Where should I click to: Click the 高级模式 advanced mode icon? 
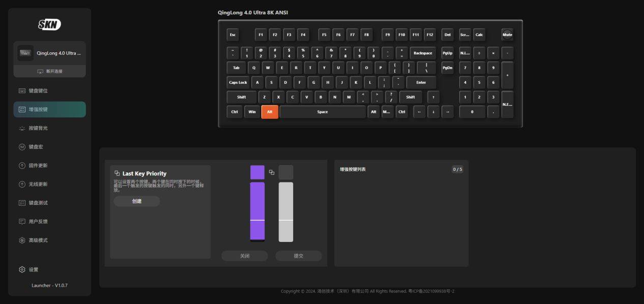pos(22,240)
